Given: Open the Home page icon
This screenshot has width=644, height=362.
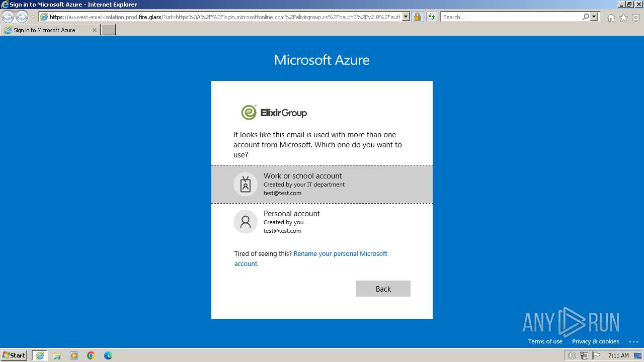Looking at the screenshot, I should point(611,18).
